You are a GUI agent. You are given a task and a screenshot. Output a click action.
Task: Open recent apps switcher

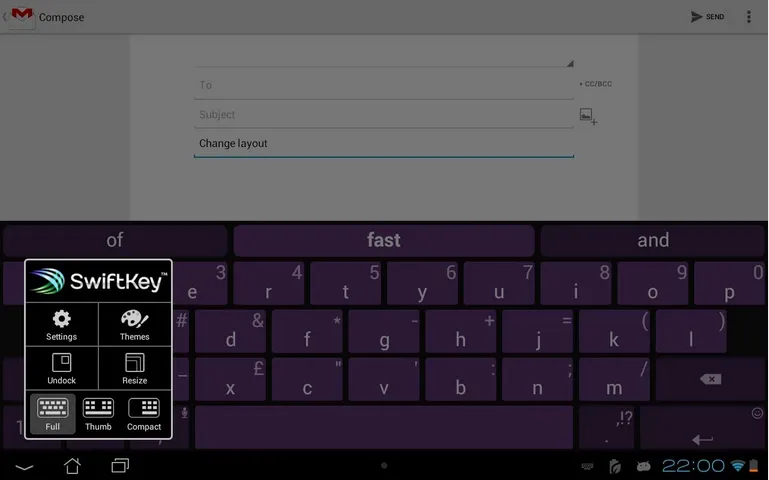(120, 465)
